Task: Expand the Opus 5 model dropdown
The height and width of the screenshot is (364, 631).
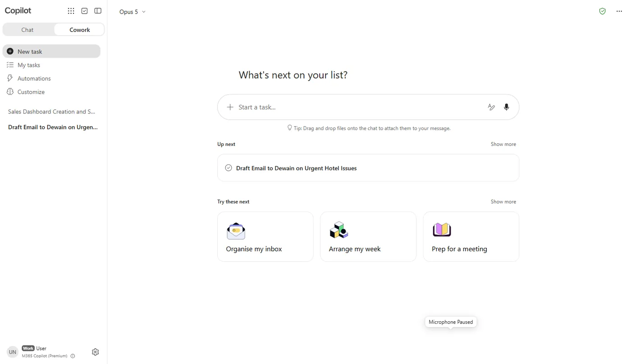Action: pos(132,12)
